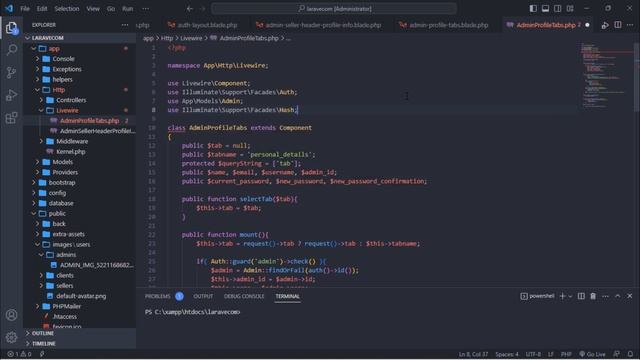Toggle the primary side bar layout icon

click(533, 9)
